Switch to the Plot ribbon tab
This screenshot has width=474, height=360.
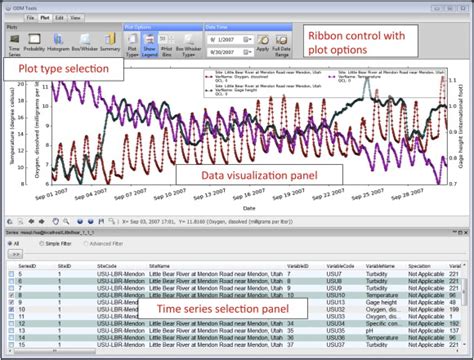click(x=45, y=18)
